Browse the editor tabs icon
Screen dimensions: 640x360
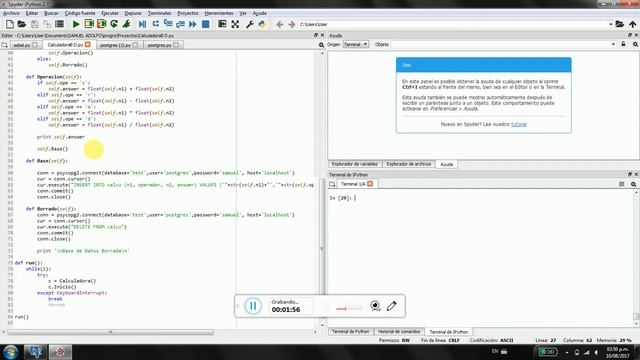coord(4,45)
